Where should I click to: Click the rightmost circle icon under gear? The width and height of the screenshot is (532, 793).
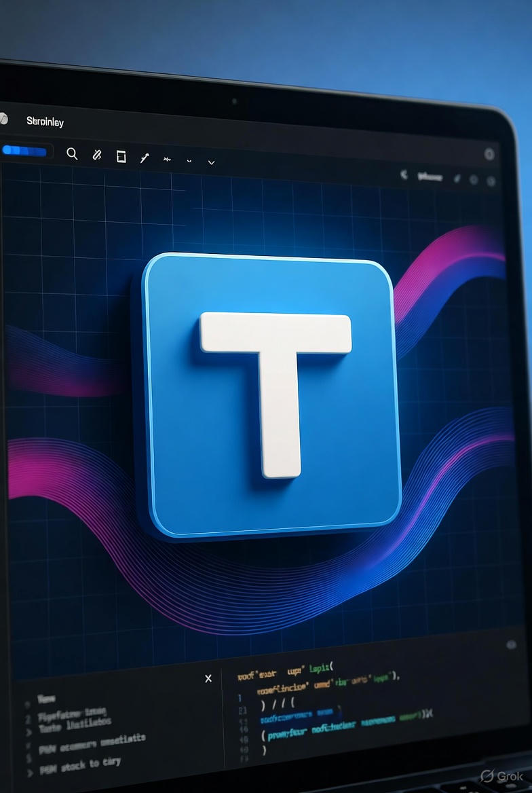[492, 181]
